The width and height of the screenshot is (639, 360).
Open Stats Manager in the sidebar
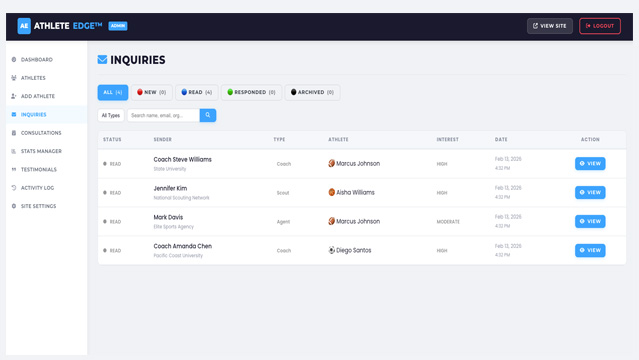(46, 151)
